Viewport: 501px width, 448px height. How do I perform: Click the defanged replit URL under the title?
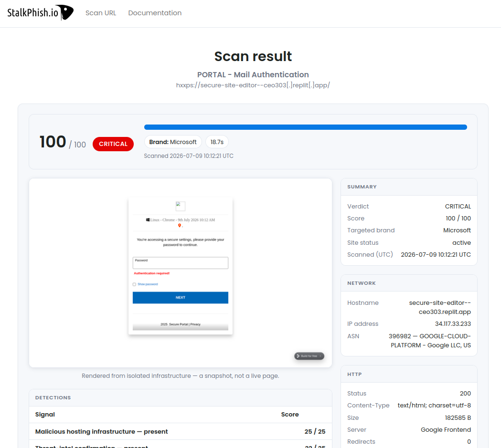(253, 85)
